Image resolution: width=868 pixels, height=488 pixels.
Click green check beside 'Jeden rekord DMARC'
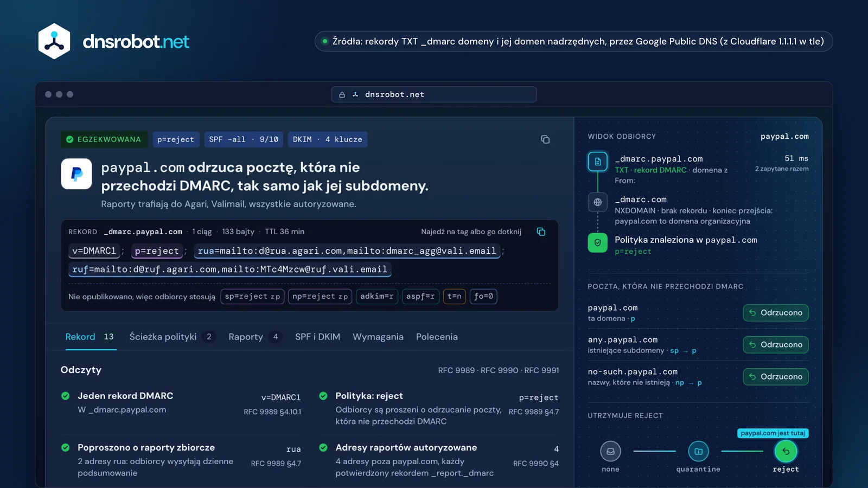click(66, 396)
